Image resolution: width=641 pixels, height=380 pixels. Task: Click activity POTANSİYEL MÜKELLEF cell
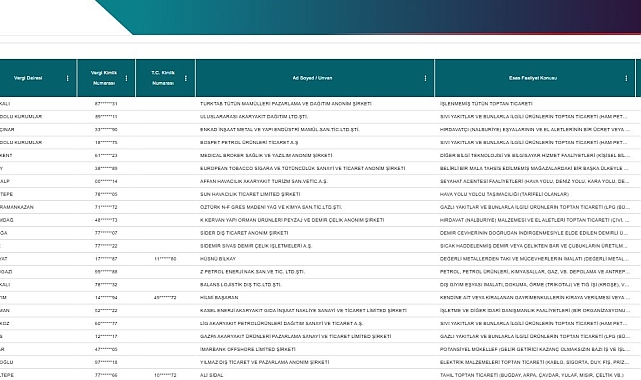coord(535,349)
